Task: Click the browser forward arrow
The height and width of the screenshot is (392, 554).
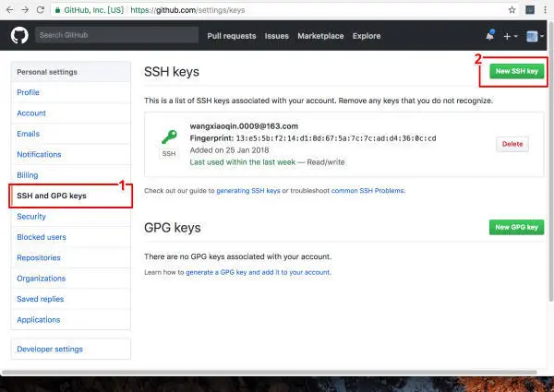Action: point(25,10)
